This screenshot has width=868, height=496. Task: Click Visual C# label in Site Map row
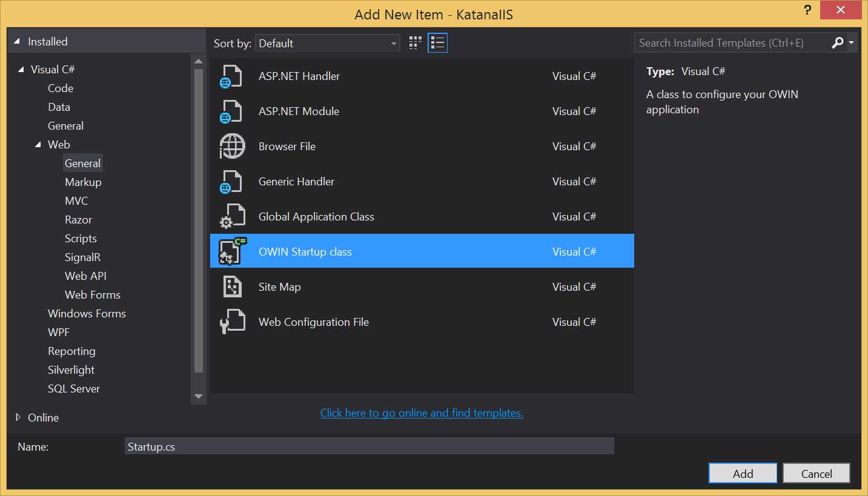[574, 287]
